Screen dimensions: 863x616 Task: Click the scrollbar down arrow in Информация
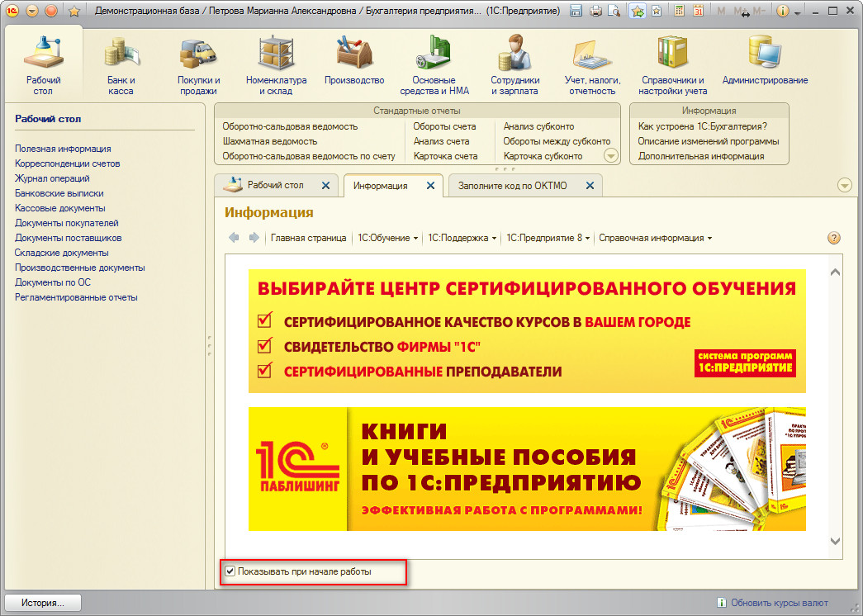pos(835,542)
